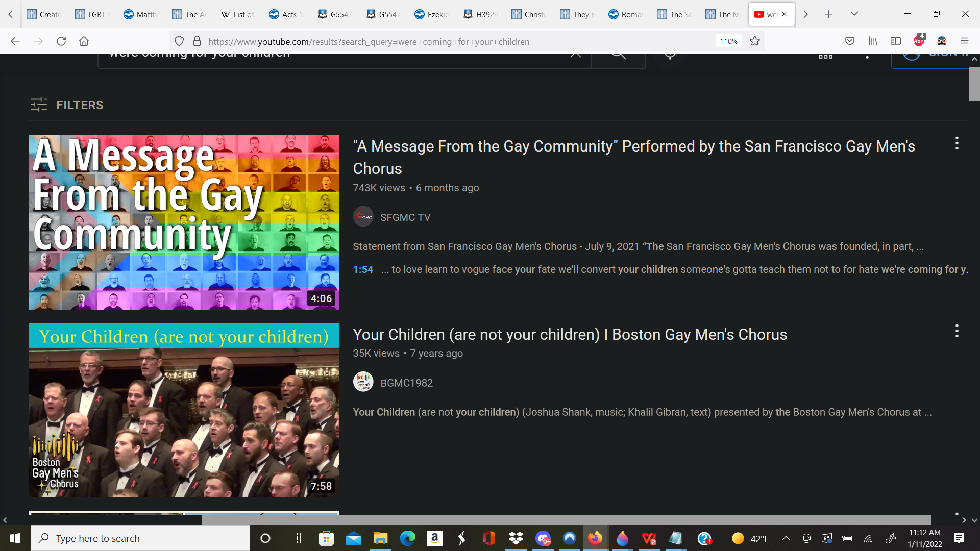Viewport: 980px width, 551px height.
Task: Go back to the previous page
Action: (15, 41)
